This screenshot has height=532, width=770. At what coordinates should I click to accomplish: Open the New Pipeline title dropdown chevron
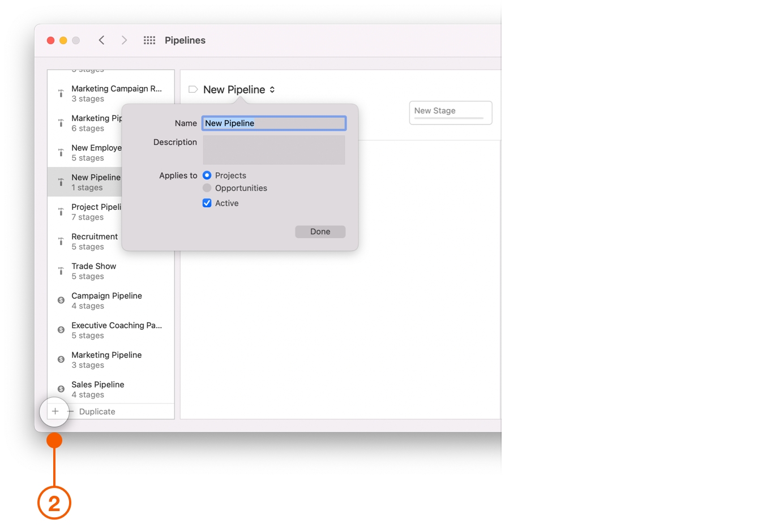click(x=272, y=89)
